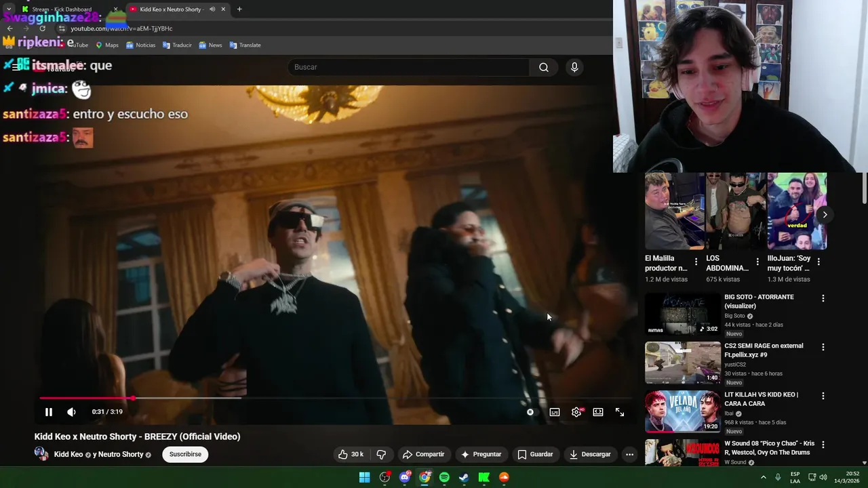
Task: Start voice search with microphone icon
Action: pos(574,67)
